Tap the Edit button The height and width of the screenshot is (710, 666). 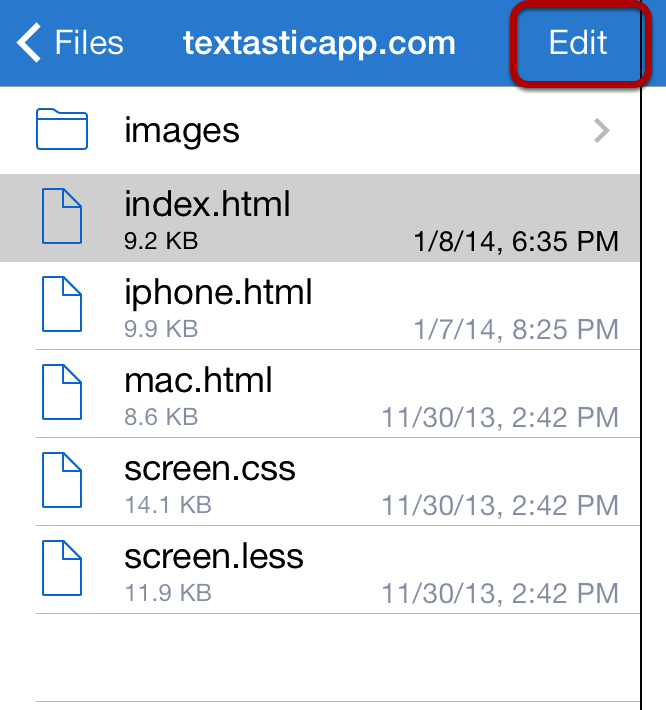click(x=578, y=43)
